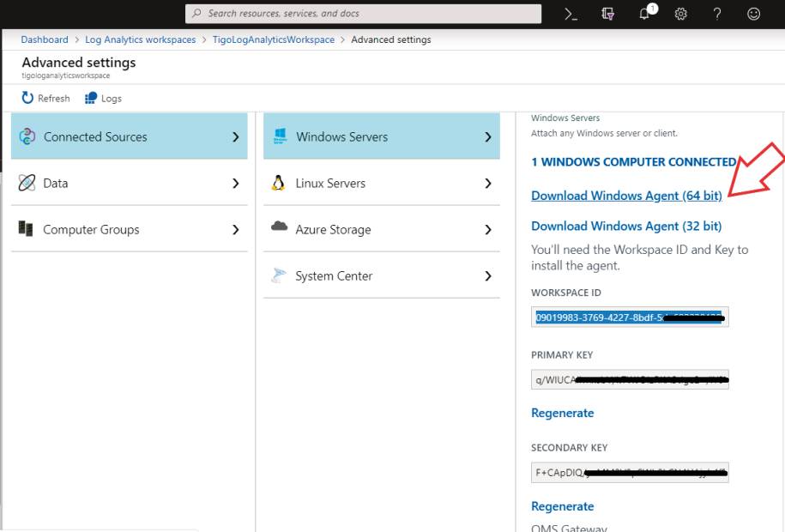The height and width of the screenshot is (532, 785).
Task: Expand Linux Servers chevron
Action: click(488, 184)
